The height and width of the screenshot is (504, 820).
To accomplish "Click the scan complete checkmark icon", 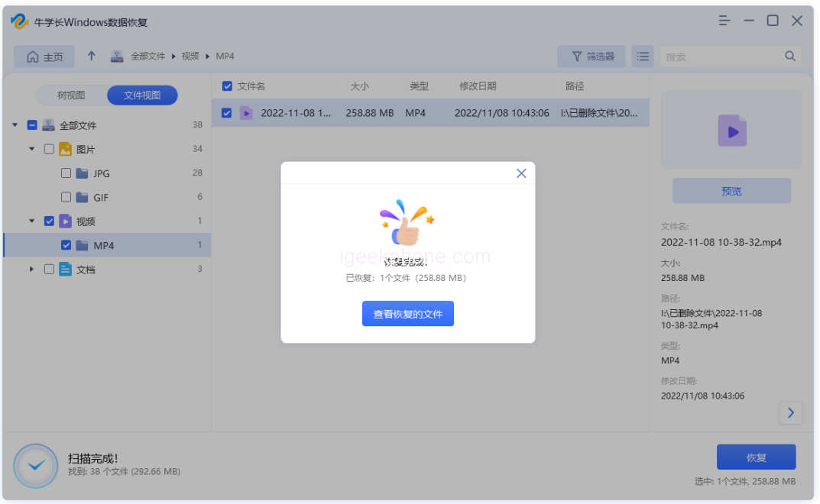I will coord(36,466).
